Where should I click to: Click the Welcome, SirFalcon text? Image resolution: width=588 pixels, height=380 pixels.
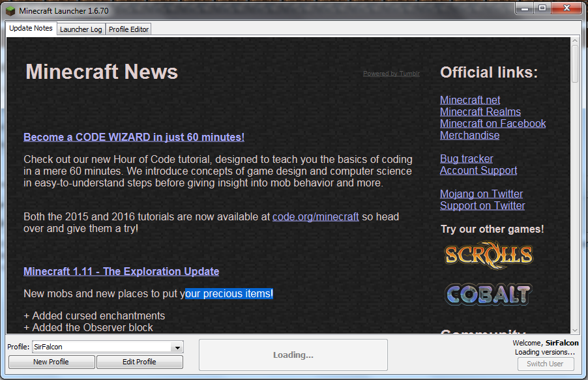point(546,343)
